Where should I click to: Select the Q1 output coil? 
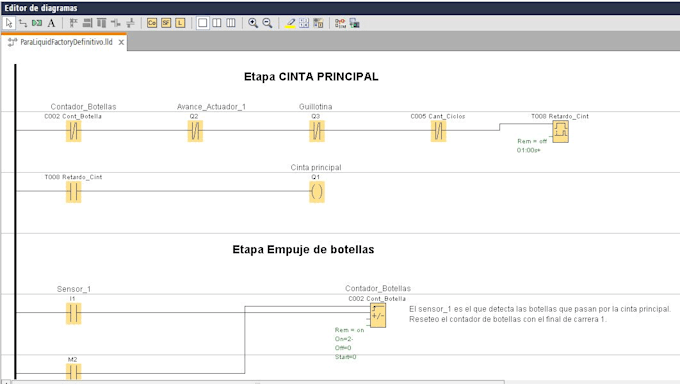tap(317, 192)
